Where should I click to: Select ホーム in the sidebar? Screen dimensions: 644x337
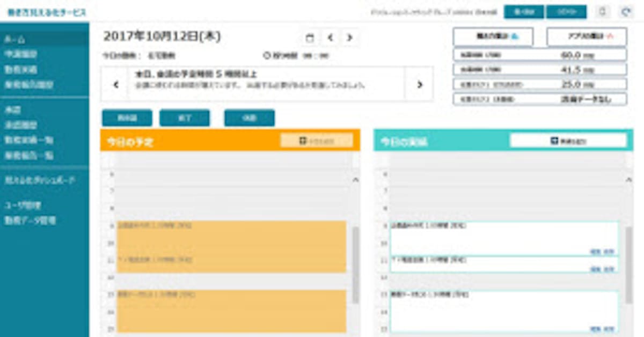15,39
